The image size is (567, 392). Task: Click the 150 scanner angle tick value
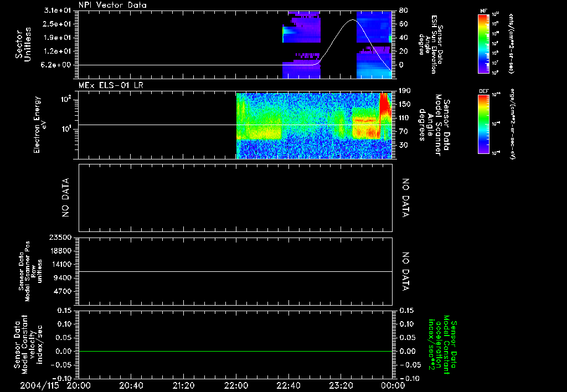click(405, 105)
